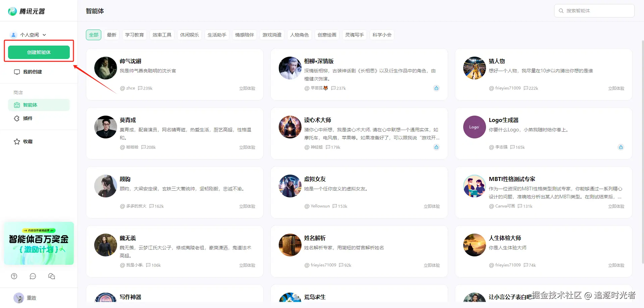Open the 效率工具 category tab

point(162,35)
